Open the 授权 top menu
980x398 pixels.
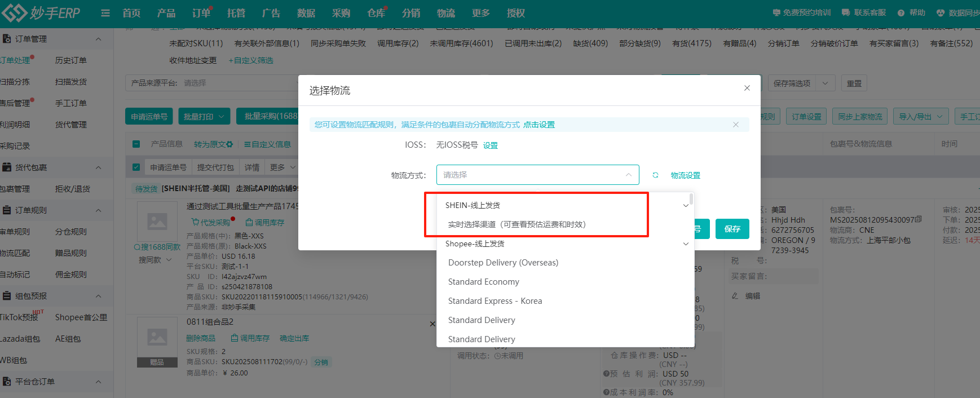516,13
